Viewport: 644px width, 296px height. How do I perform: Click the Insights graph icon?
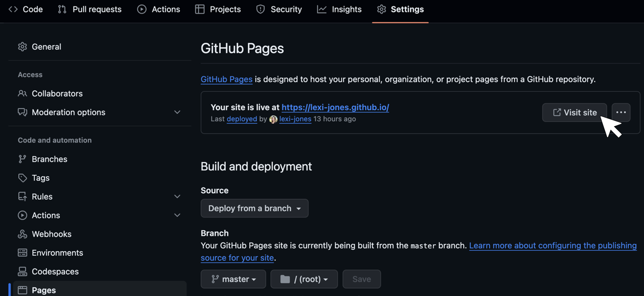pyautogui.click(x=322, y=9)
